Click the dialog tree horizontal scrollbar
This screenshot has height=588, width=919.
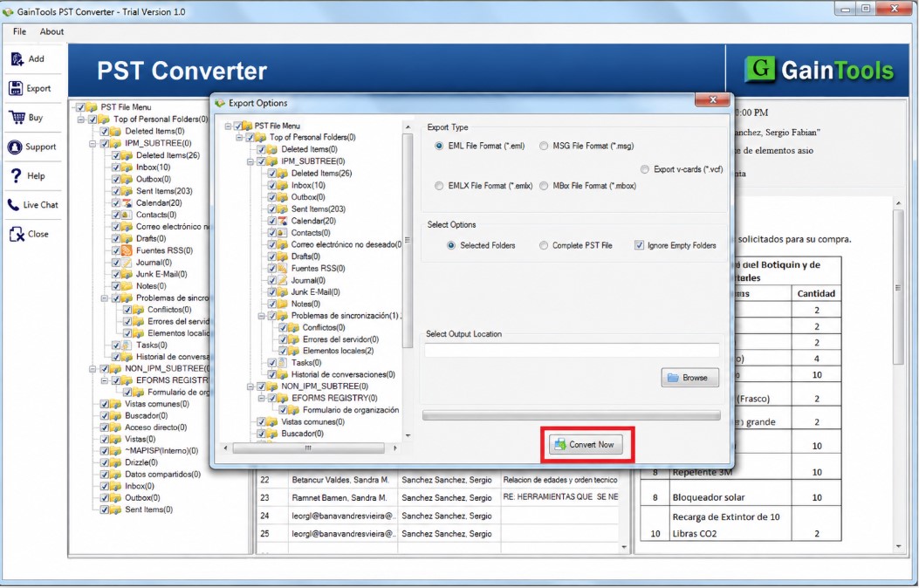[309, 448]
